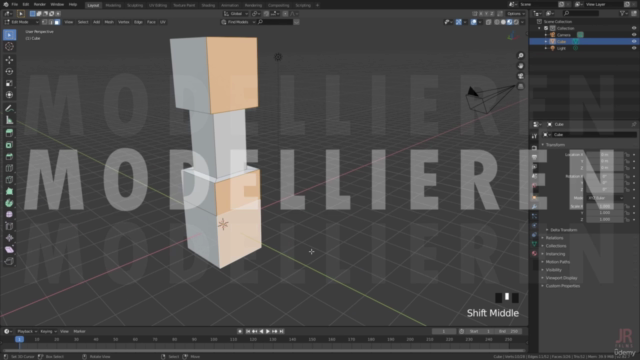The height and width of the screenshot is (360, 640).
Task: Open the Edit Mode dropdown
Action: coord(21,22)
